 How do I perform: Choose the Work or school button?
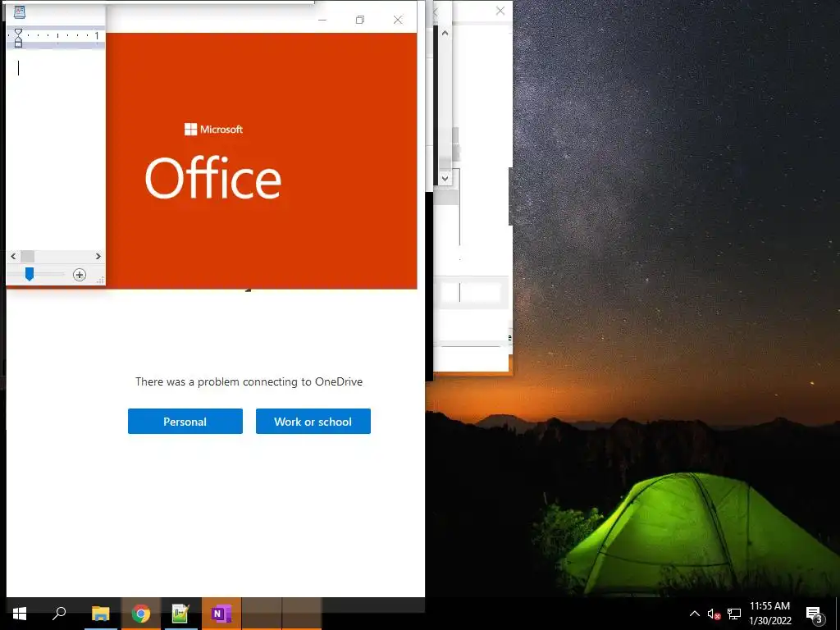pos(313,421)
